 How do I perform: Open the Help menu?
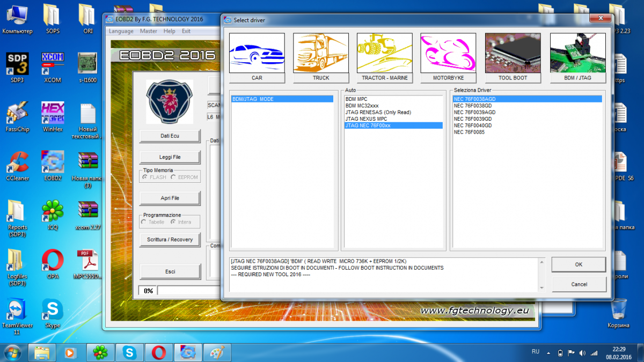pyautogui.click(x=170, y=31)
